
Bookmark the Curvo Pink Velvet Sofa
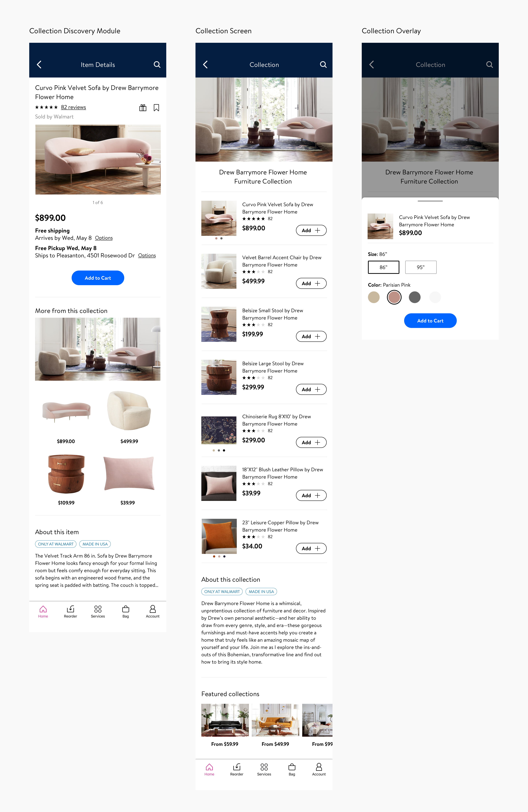click(x=156, y=108)
